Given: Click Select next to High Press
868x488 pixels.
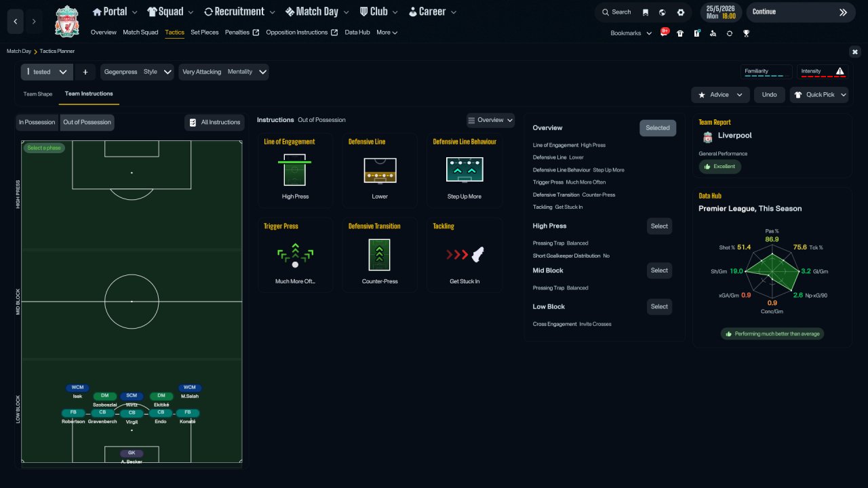Looking at the screenshot, I should 659,226.
